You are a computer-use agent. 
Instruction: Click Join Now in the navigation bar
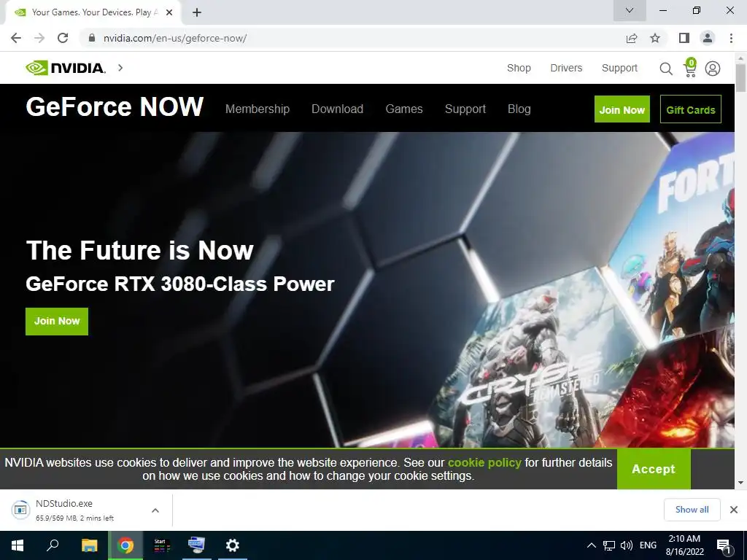click(622, 109)
